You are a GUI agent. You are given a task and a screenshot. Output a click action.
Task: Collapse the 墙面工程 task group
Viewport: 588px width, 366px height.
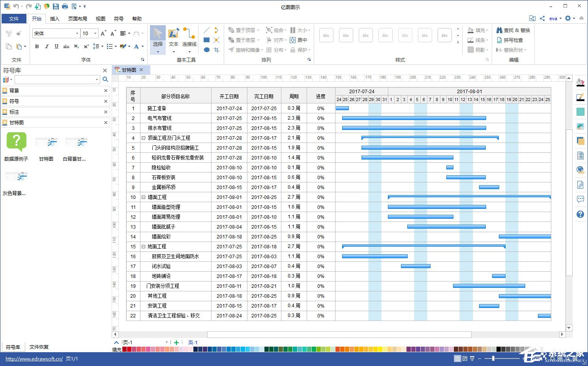coord(144,197)
